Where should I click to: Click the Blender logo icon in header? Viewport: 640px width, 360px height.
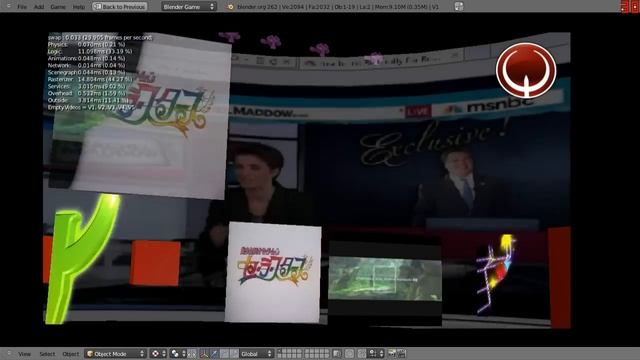coord(231,7)
